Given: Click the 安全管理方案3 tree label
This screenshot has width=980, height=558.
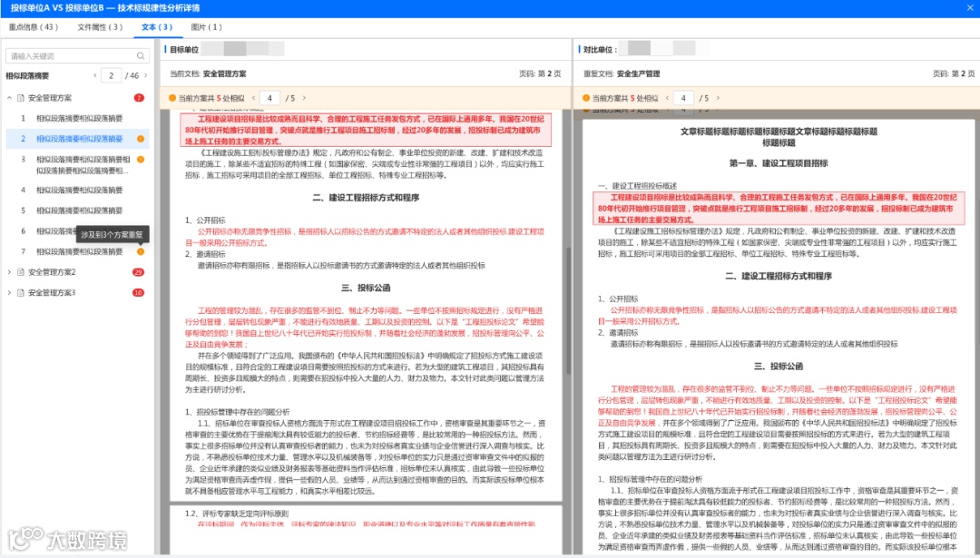Looking at the screenshot, I should 52,293.
